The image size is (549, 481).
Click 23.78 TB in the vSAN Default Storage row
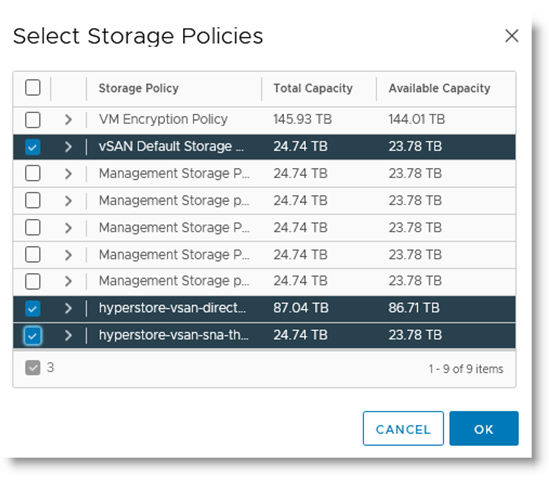pos(415,146)
